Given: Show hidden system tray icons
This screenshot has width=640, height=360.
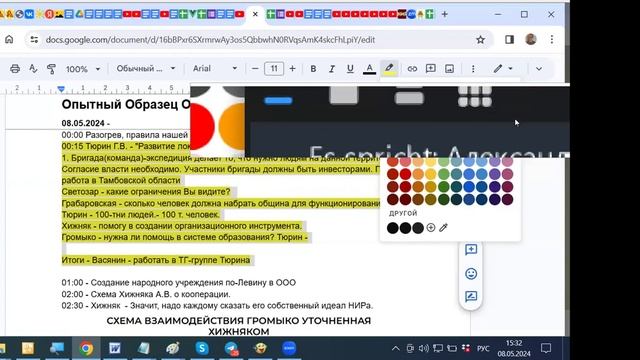Looking at the screenshot, I should point(395,349).
